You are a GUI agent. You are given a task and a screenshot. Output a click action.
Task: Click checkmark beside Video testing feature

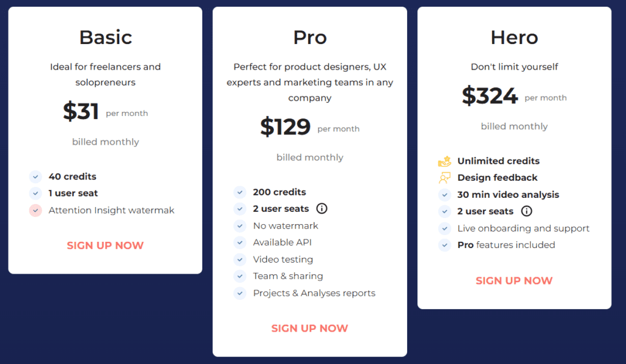240,260
